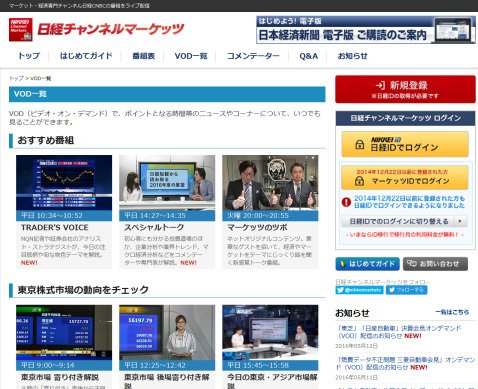Click the おすすめ番組 section heading

click(46, 140)
